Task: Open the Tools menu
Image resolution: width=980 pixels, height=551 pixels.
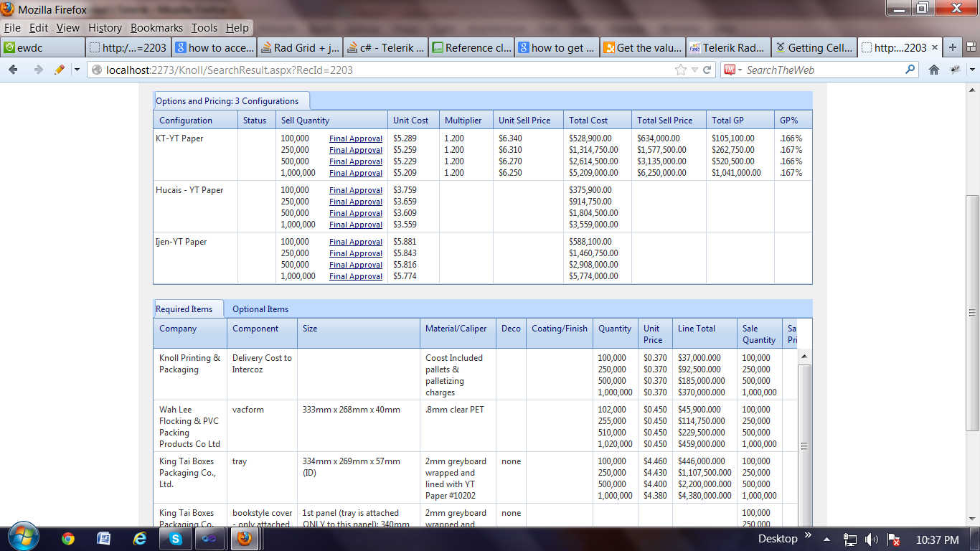Action: click(204, 28)
